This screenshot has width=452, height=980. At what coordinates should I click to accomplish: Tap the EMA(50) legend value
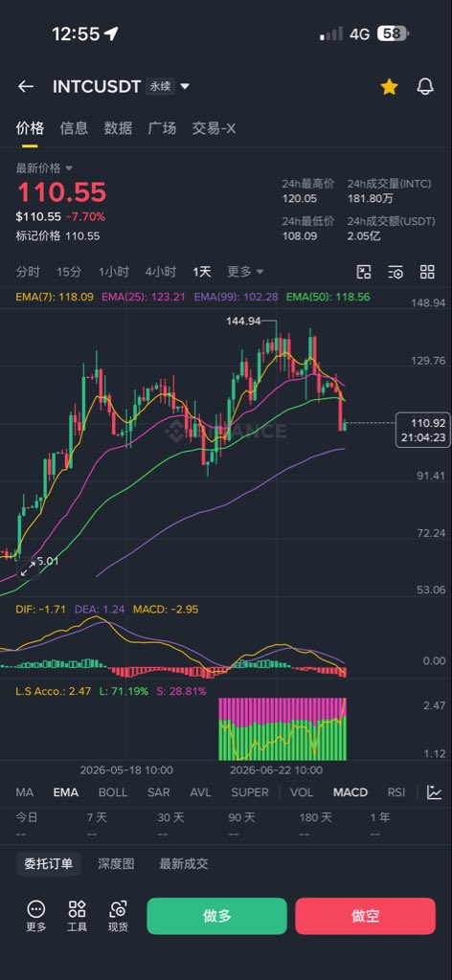coord(328,297)
